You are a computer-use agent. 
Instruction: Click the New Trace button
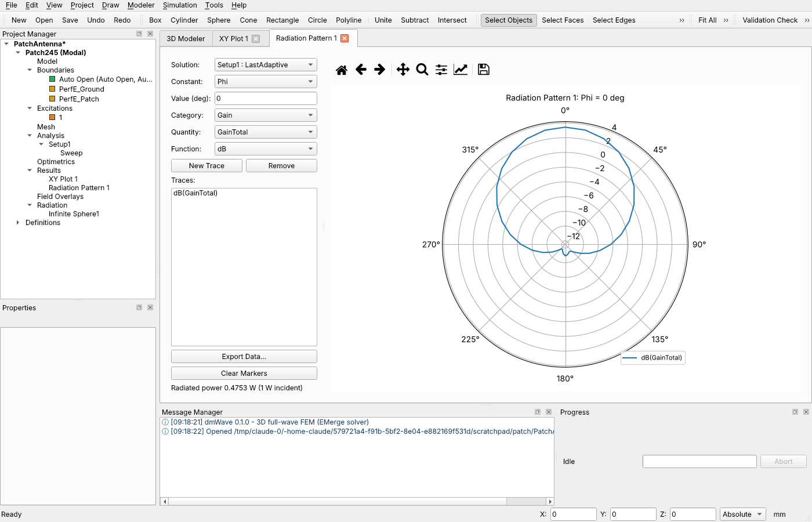[206, 166]
